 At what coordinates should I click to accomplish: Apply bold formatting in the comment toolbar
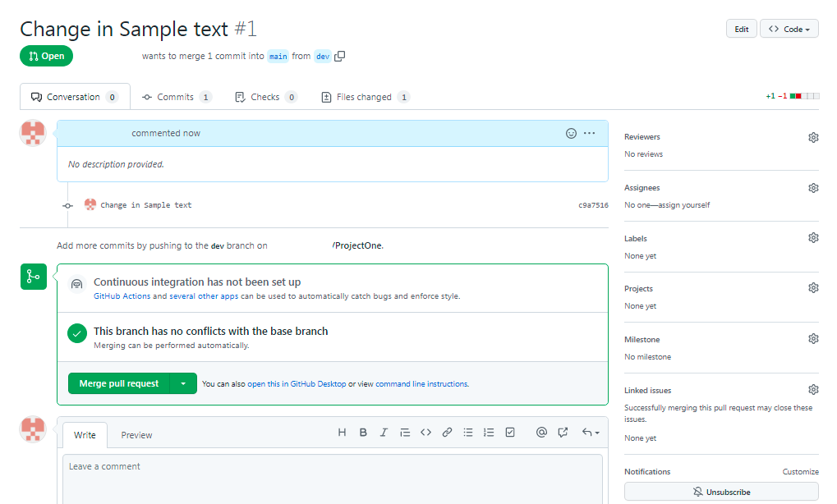click(363, 432)
